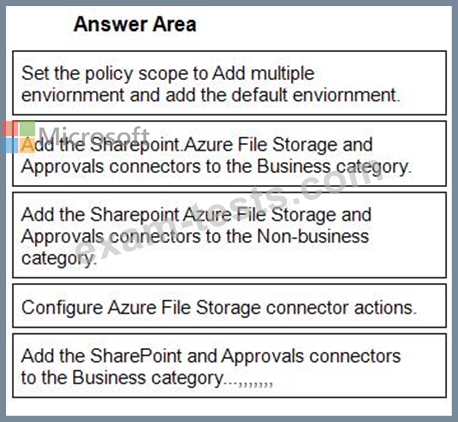458x422 pixels.
Task: Click the yellow square of Microsoft logo
Action: point(27,146)
